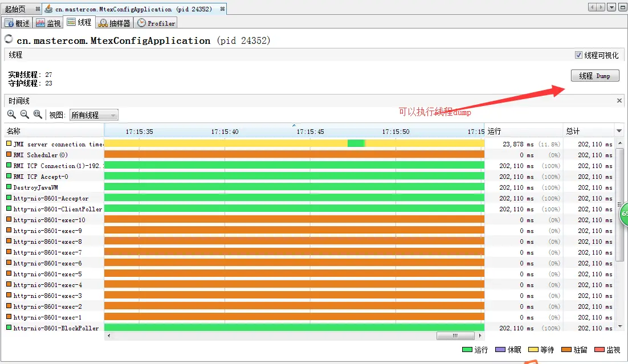
Task: Click DestroyJavaVM thread state icon
Action: (x=9, y=187)
